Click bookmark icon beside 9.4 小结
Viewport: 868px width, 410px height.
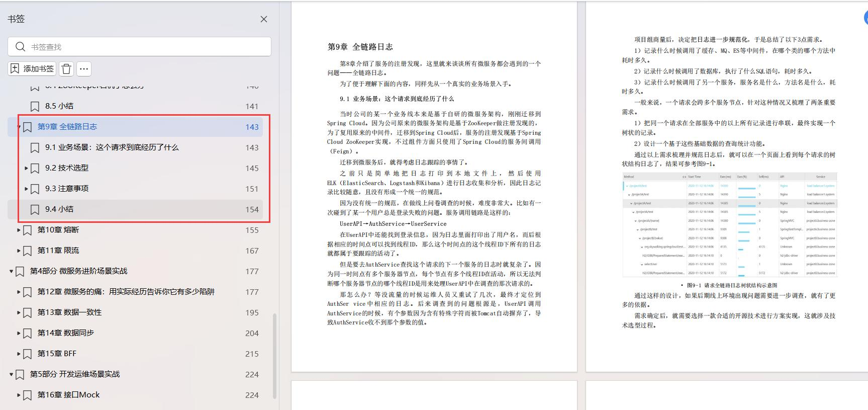[35, 209]
